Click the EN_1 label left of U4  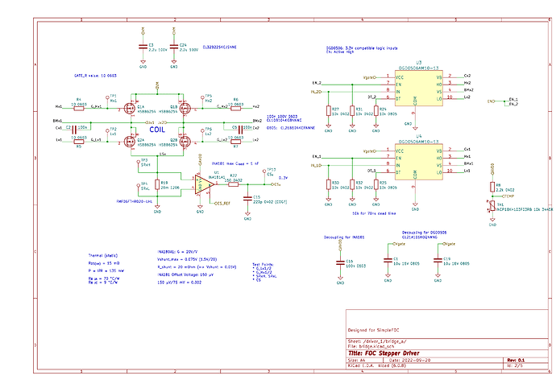[317, 156]
